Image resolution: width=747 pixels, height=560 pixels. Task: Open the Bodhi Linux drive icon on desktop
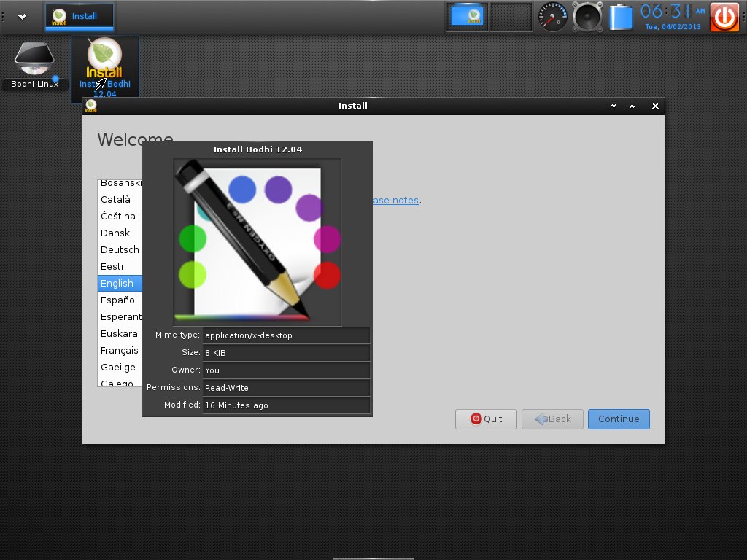(x=34, y=64)
